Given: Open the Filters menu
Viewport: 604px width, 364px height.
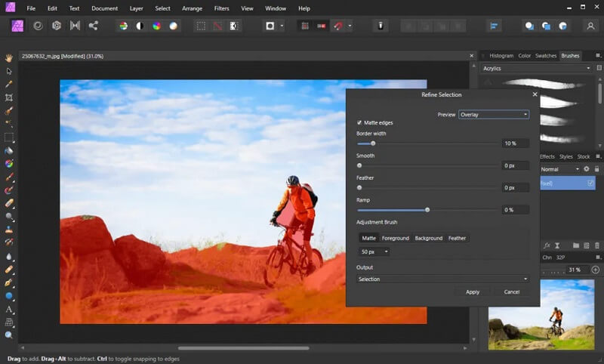Looking at the screenshot, I should [221, 8].
